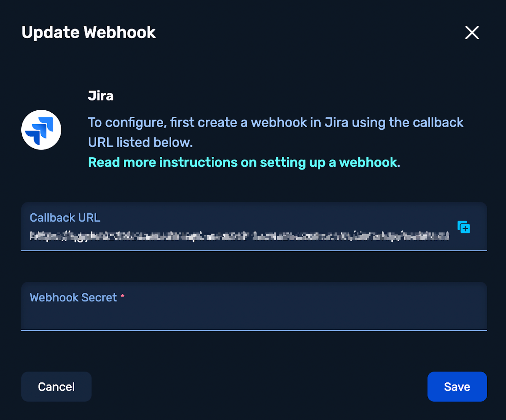
Task: Click the Webhook Secret field label
Action: click(x=73, y=297)
